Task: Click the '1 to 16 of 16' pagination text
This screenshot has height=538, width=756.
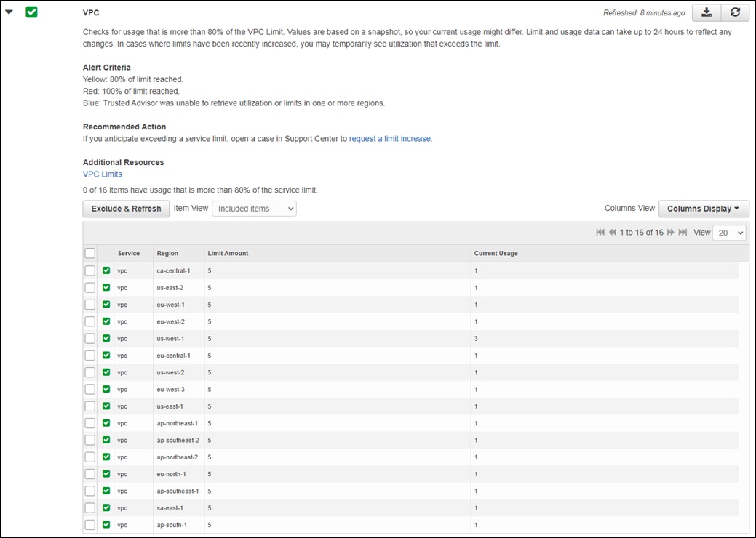Action: coord(641,233)
